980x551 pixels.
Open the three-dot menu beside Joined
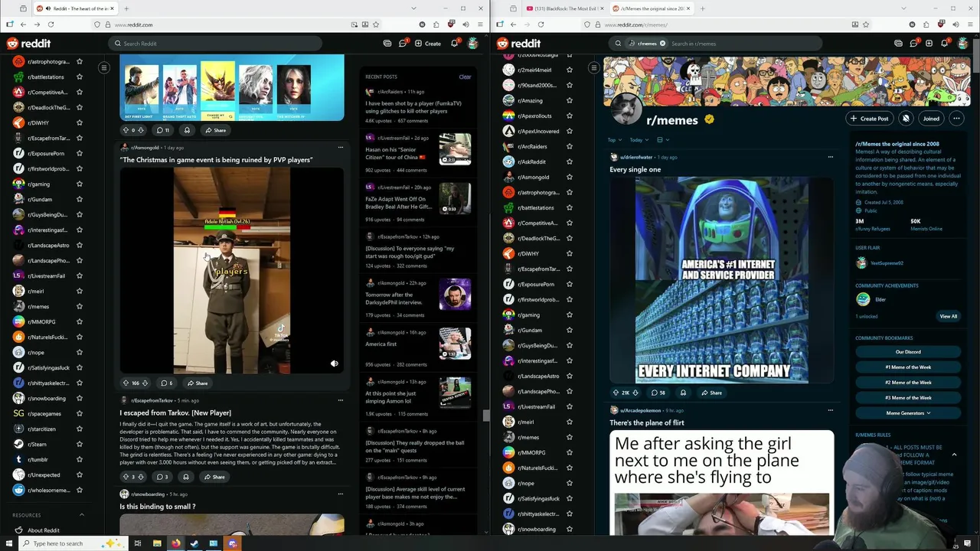pos(956,119)
